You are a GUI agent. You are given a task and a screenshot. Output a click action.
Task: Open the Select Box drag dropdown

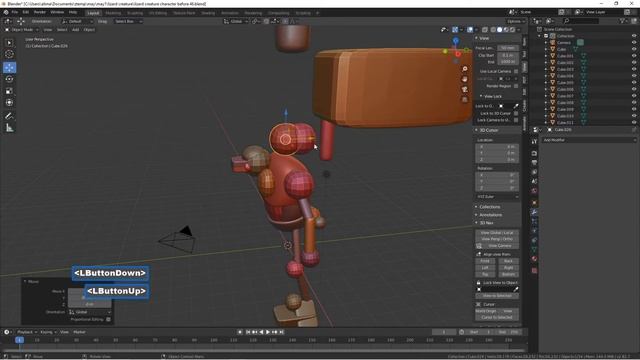pos(128,21)
